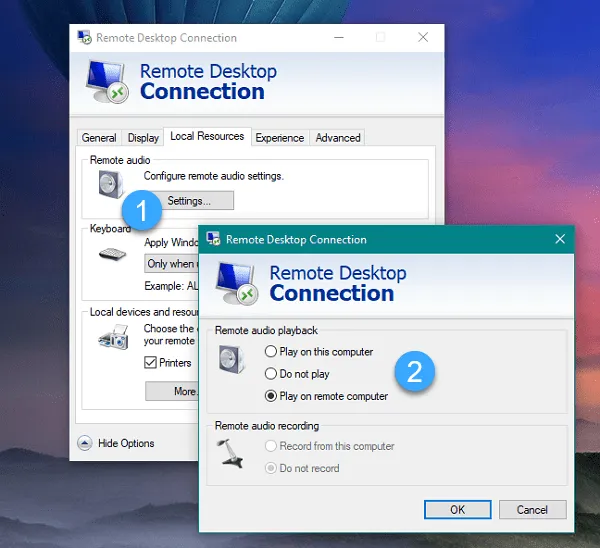600x548 pixels.
Task: Toggle the Printers checkbox
Action: pyautogui.click(x=150, y=362)
